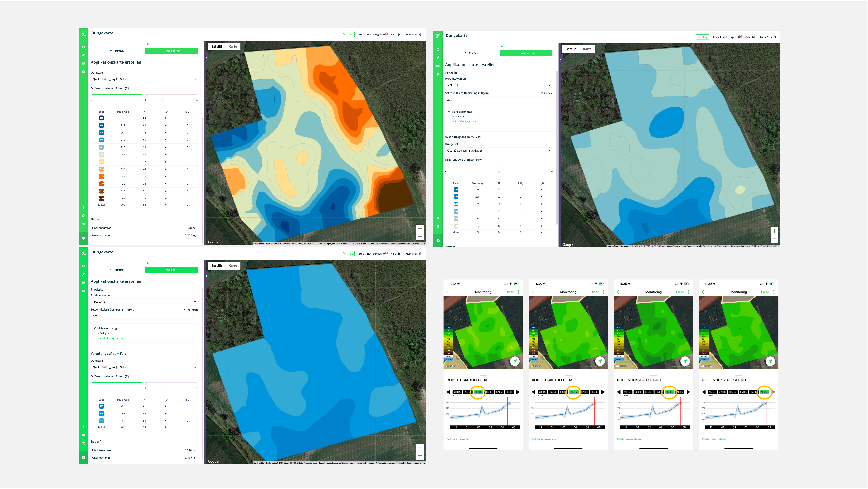
Task: Click month bar under chart on phone with 30.04. selected
Action: [x=484, y=427]
